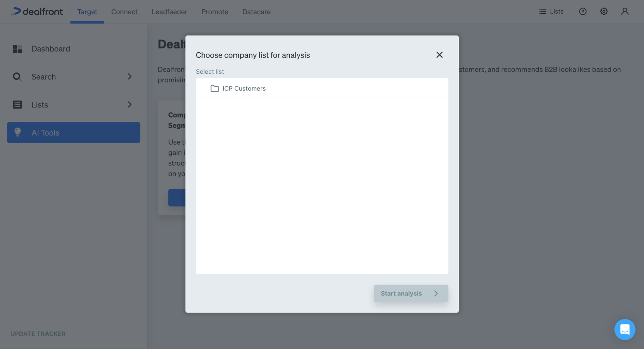The width and height of the screenshot is (644, 349).
Task: Open the help question mark icon
Action: (582, 11)
